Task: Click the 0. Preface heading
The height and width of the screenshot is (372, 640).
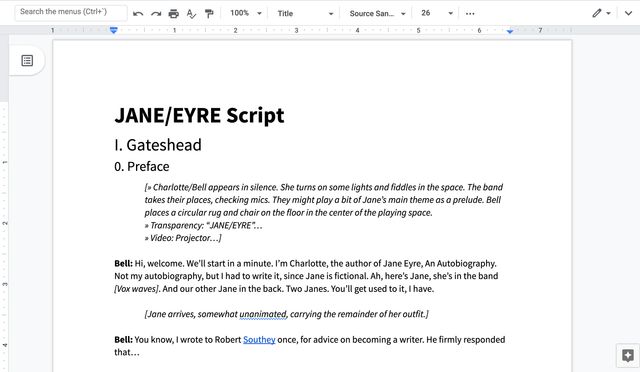Action: (142, 166)
